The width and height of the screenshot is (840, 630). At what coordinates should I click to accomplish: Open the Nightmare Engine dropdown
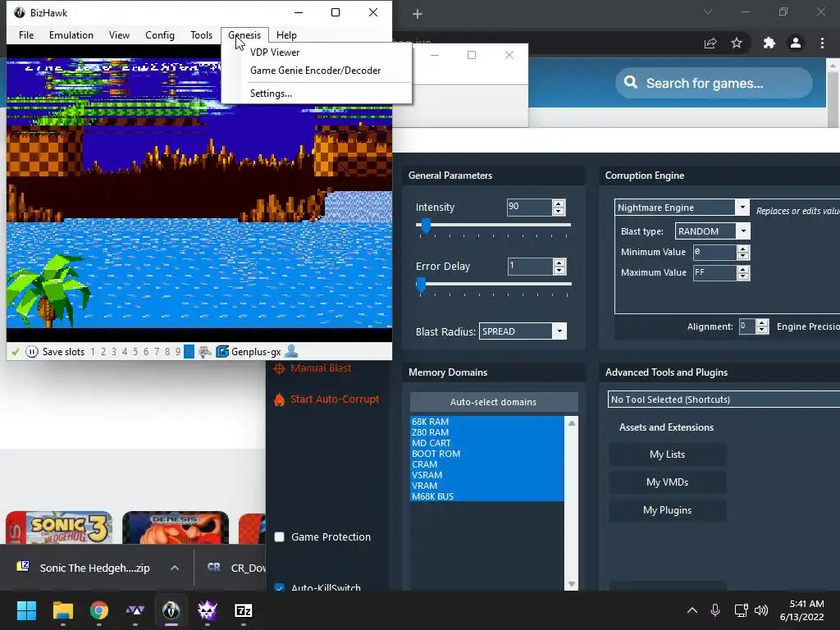742,208
